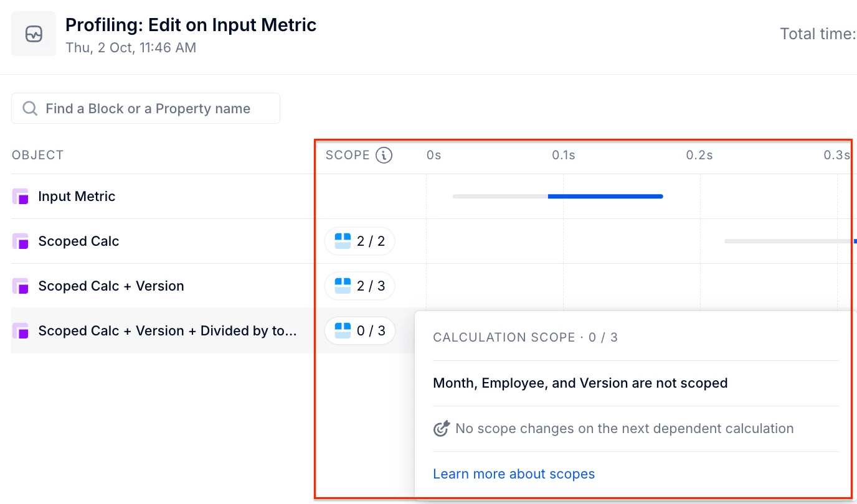The image size is (857, 504).
Task: Open the 0 / 3 scope badge
Action: click(x=360, y=331)
